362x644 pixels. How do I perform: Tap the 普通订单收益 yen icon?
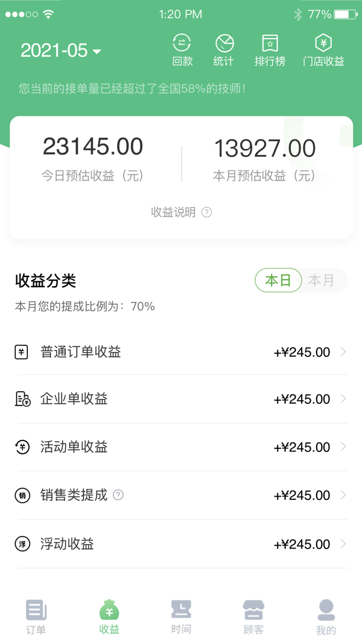(22, 352)
